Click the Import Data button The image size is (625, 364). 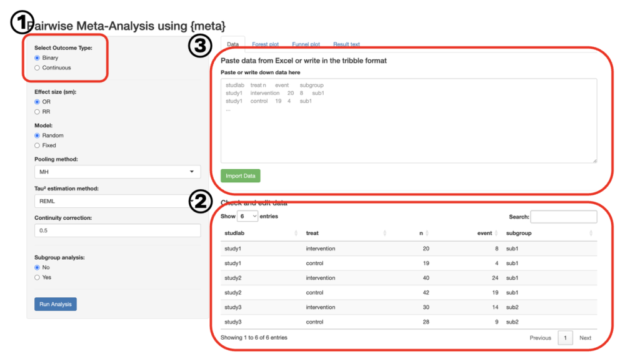click(x=241, y=176)
